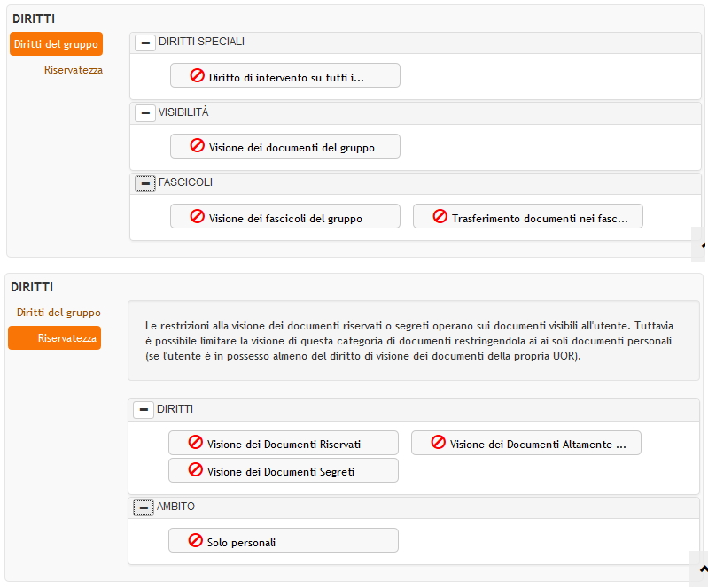
Task: Click the prohibition icon on Documenti Riservati
Action: tap(196, 444)
